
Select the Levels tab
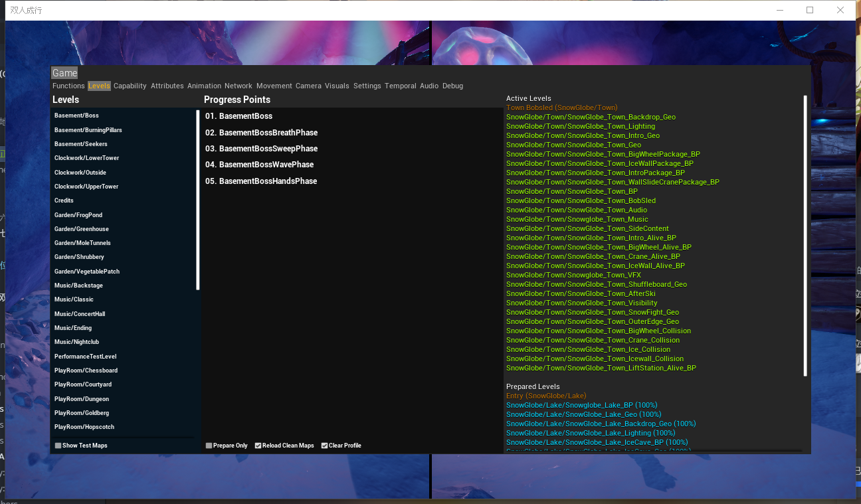point(99,86)
